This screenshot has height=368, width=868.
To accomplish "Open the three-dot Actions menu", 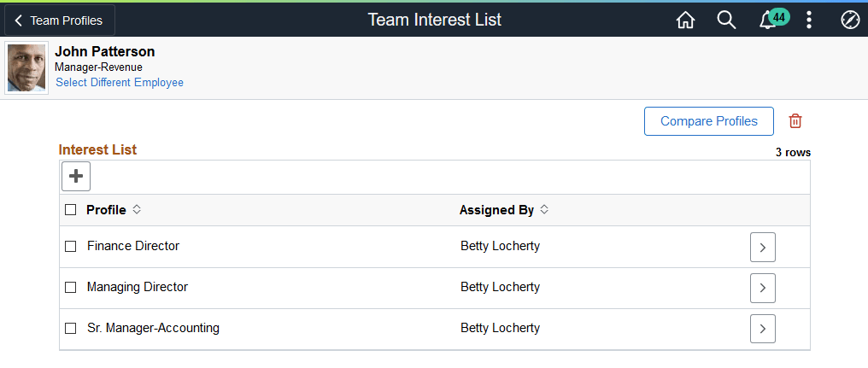I will point(809,20).
